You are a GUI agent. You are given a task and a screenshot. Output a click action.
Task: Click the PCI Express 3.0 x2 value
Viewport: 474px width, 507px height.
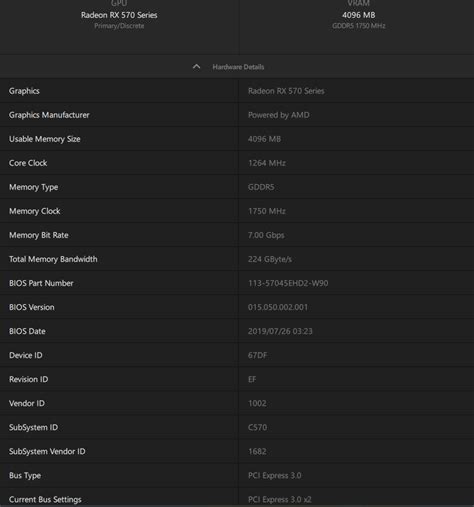280,499
